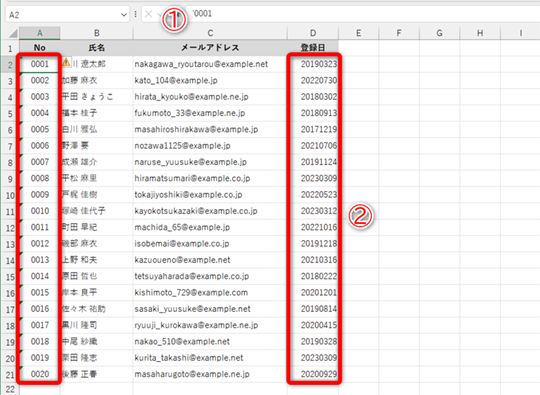This screenshot has height=395, width=540.
Task: Click the "登録日" header cell
Action: coord(313,48)
